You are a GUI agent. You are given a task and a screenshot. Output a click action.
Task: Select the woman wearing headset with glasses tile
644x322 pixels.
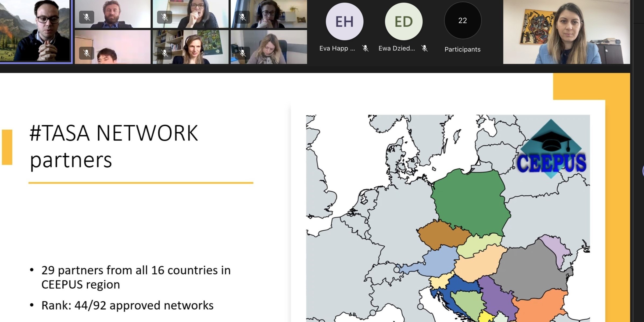pos(269,14)
